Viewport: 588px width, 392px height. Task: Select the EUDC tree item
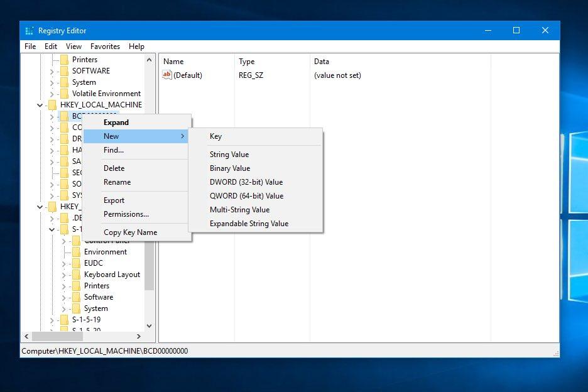pyautogui.click(x=94, y=263)
